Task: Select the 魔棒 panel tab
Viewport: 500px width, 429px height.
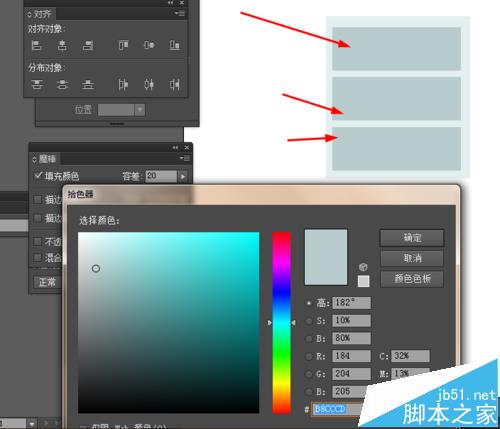Action: 45,159
